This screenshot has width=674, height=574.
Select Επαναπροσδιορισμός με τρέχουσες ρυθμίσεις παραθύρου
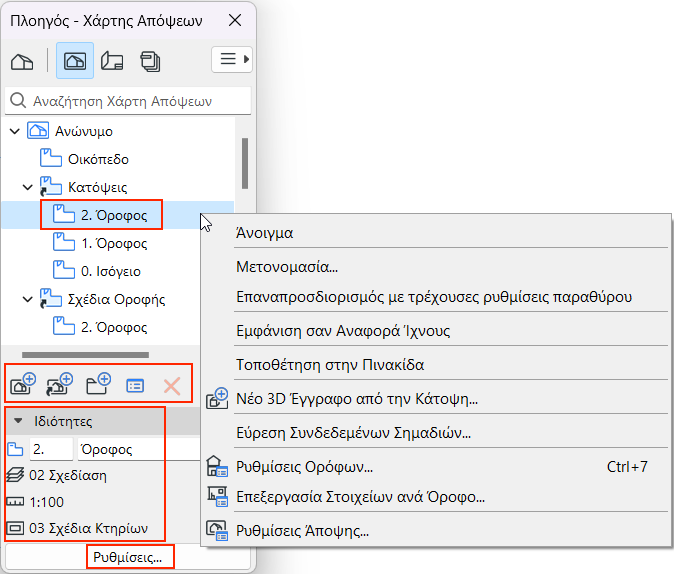(x=435, y=297)
